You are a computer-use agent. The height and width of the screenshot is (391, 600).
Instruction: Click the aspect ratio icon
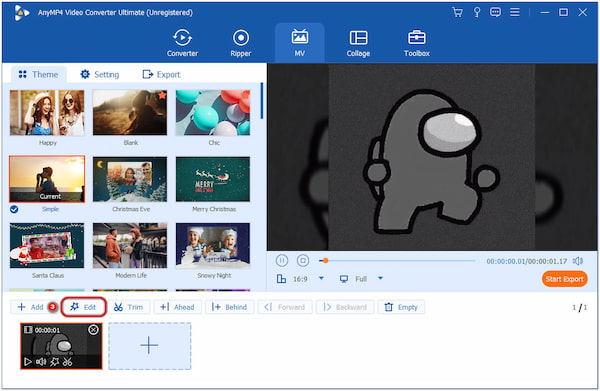point(281,279)
